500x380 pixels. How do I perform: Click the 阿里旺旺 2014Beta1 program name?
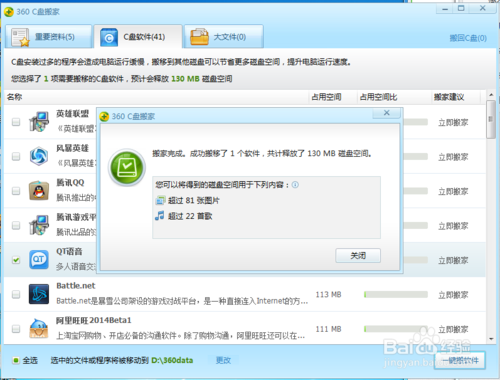pyautogui.click(x=94, y=320)
